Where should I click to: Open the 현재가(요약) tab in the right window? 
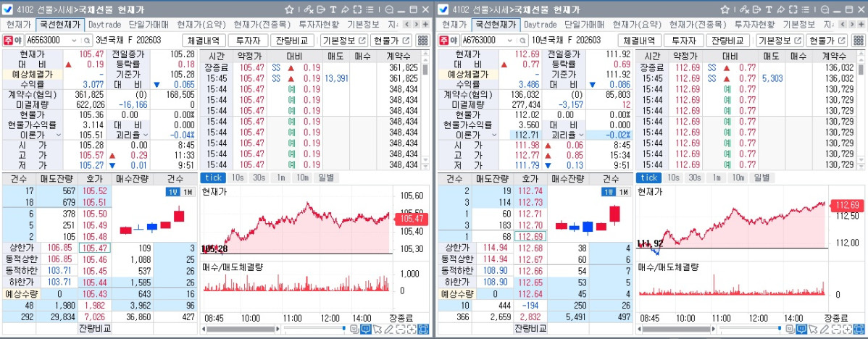click(637, 25)
